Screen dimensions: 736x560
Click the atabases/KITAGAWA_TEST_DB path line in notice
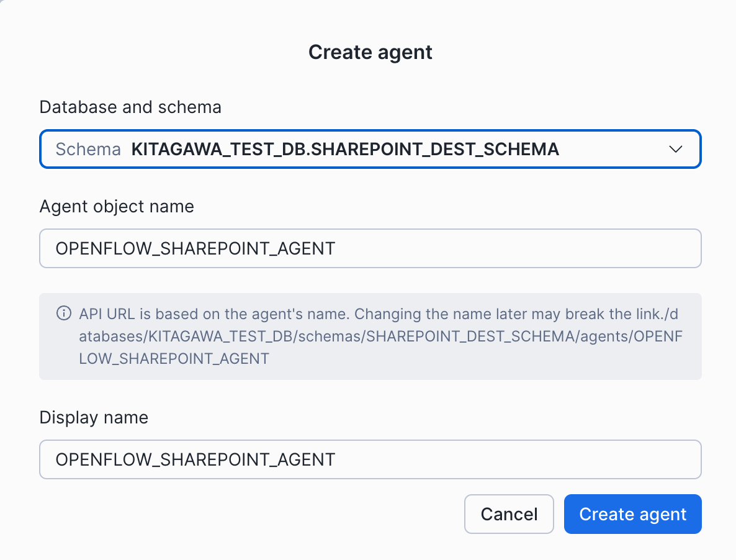(372, 336)
